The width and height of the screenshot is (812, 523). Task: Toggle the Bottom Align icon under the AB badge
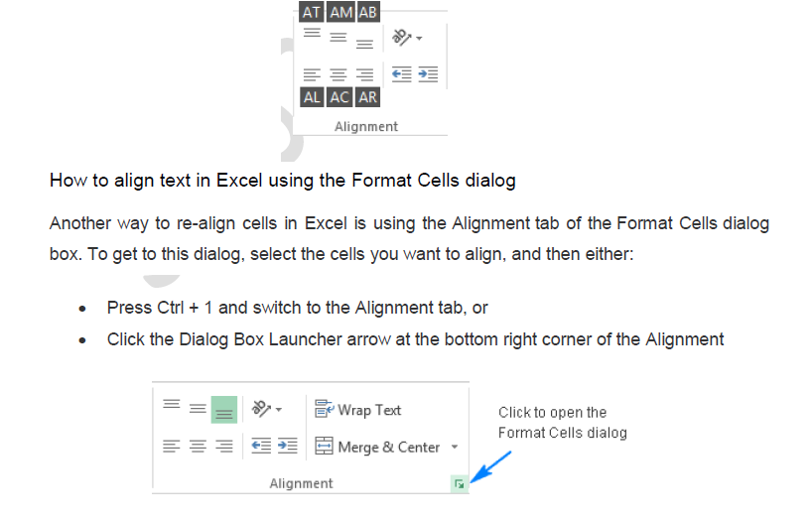pyautogui.click(x=365, y=42)
